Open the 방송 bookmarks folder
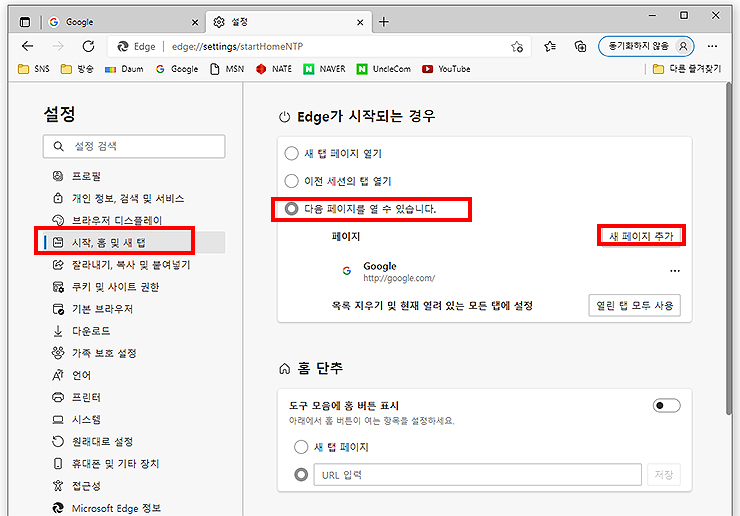The height and width of the screenshot is (516, 740). (x=77, y=69)
